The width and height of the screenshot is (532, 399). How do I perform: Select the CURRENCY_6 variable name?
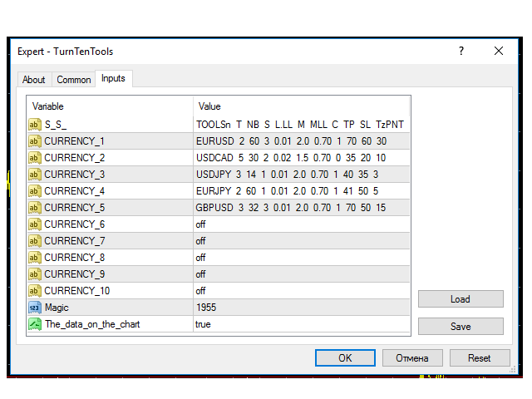click(74, 224)
